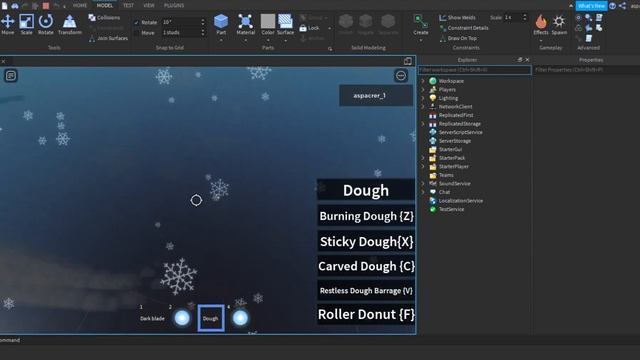The height and width of the screenshot is (360, 640).
Task: Click Join Surfaces option
Action: (108, 38)
